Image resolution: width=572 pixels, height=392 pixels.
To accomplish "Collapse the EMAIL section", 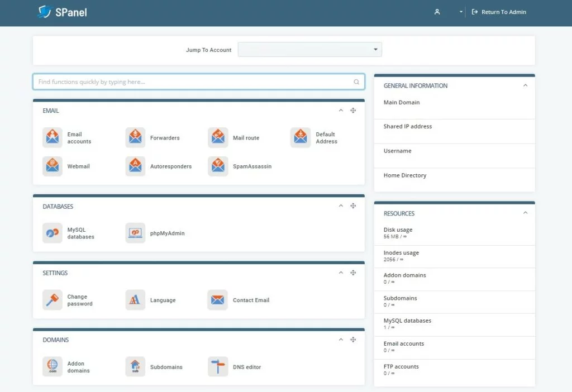I will (341, 111).
